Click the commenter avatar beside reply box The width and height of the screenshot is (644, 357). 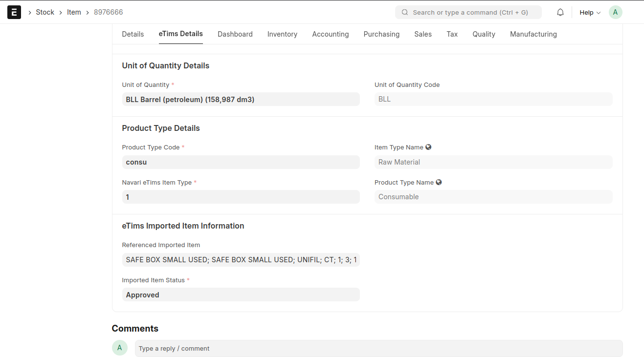pyautogui.click(x=120, y=348)
